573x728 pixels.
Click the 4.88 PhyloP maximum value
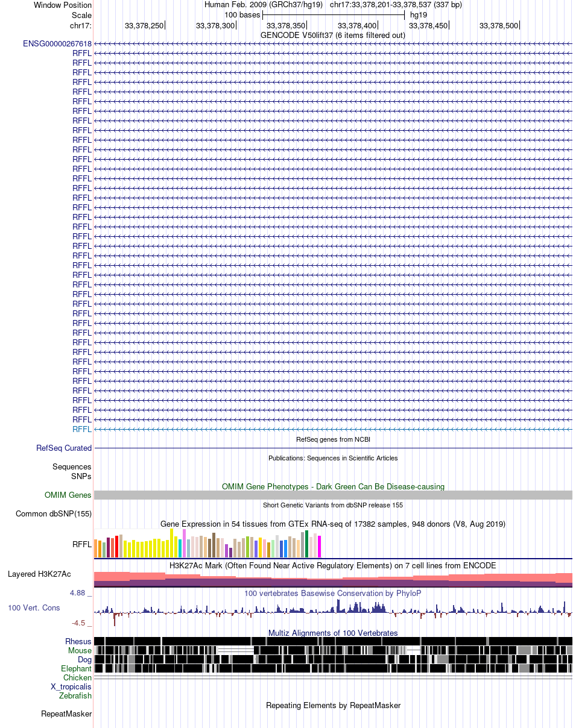[81, 593]
